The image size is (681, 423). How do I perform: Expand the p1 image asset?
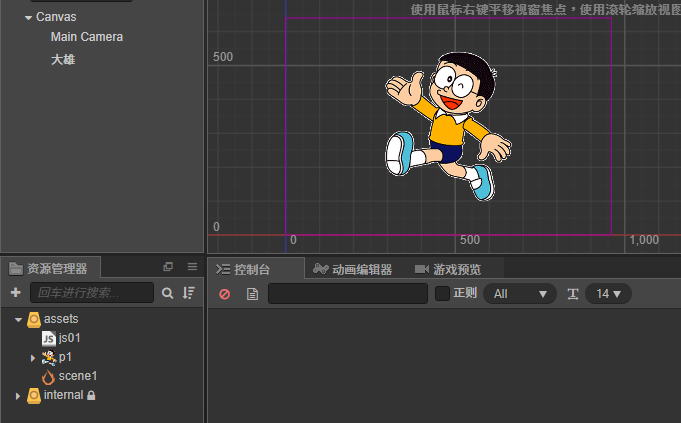click(x=33, y=358)
